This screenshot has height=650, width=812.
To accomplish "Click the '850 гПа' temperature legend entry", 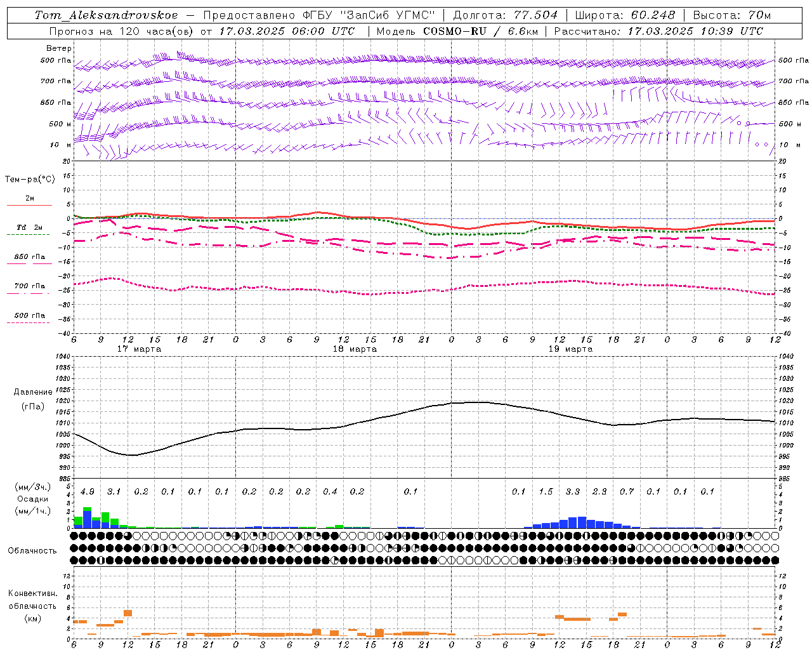I will tap(30, 256).
